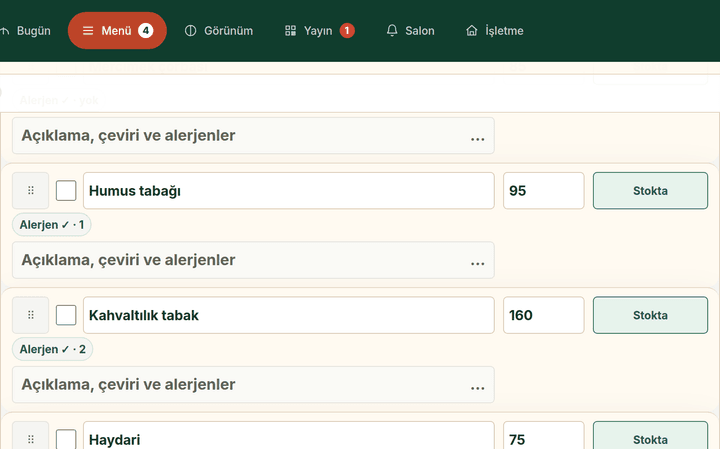Switch to the Görünüm tab
The height and width of the screenshot is (449, 720).
(219, 31)
